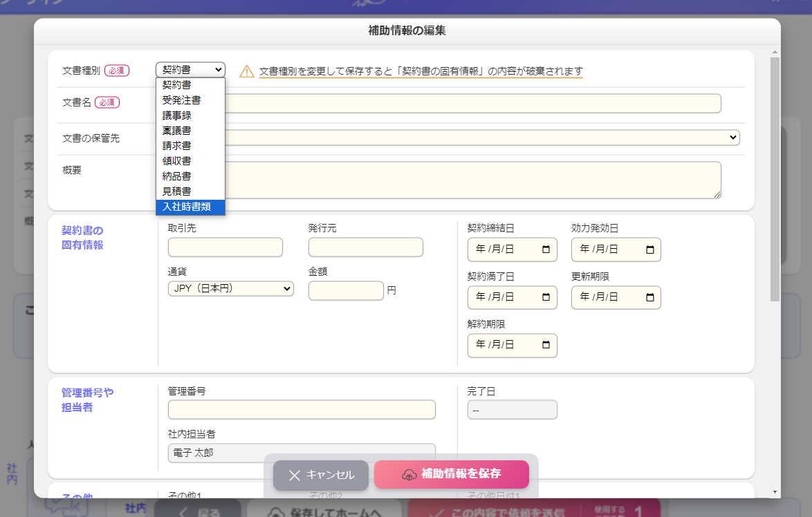Click the 更新期限 date field

(x=616, y=298)
